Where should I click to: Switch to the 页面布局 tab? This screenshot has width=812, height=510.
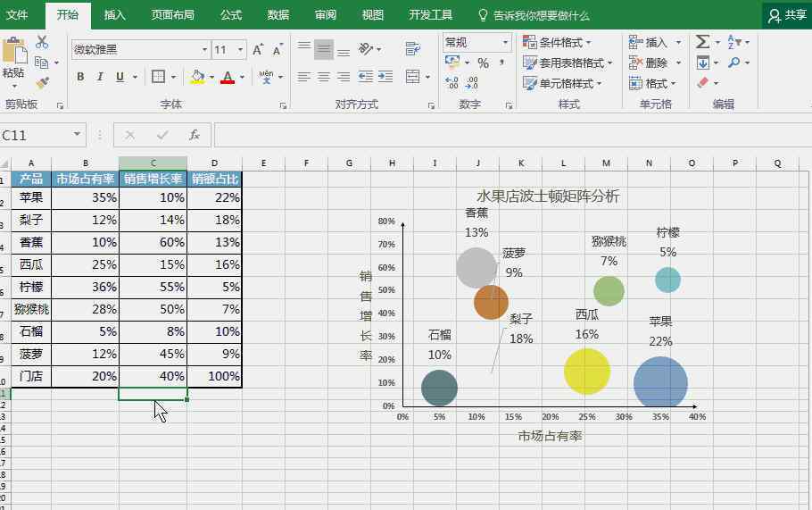(x=172, y=14)
